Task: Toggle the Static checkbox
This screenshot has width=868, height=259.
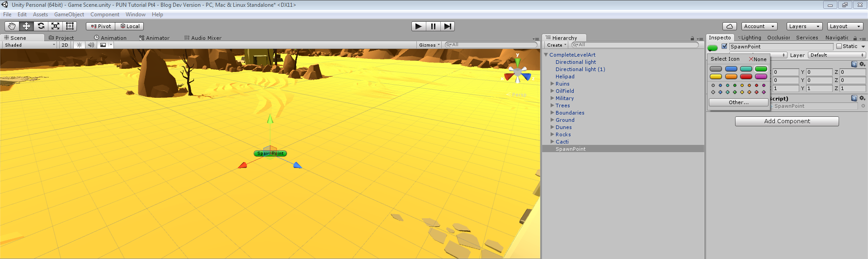Action: (x=839, y=46)
